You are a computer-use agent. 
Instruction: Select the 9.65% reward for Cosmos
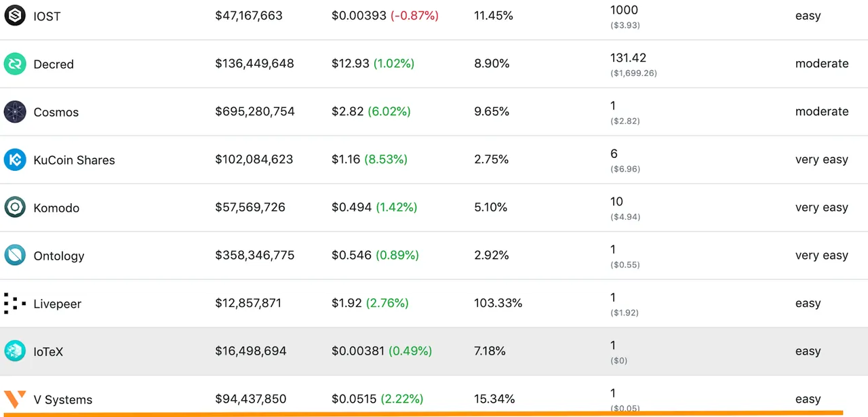click(x=492, y=111)
